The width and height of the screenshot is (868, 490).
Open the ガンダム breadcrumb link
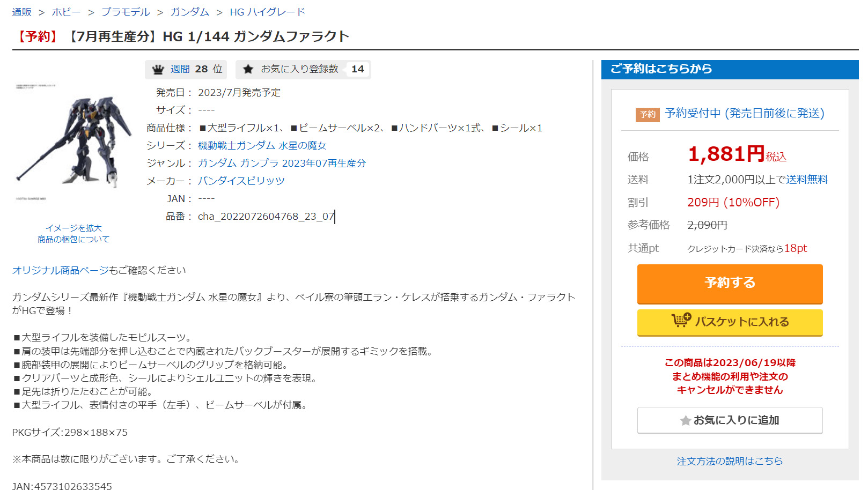pyautogui.click(x=190, y=12)
